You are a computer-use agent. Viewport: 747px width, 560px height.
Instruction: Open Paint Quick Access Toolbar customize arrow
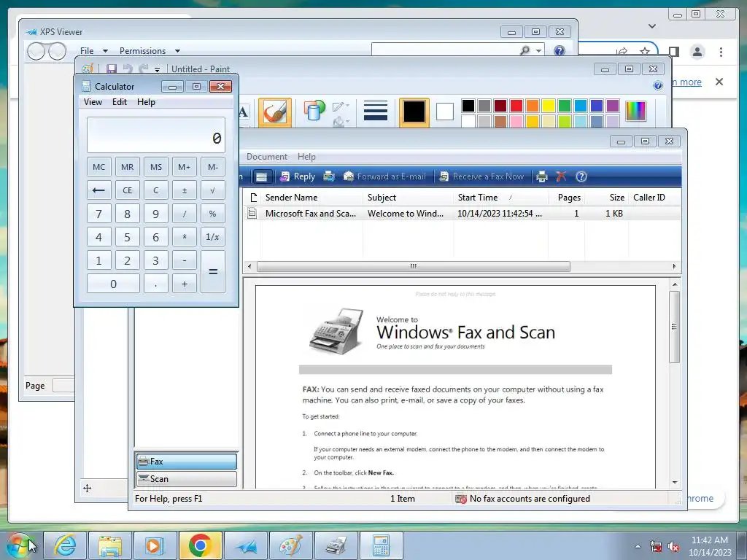coord(157,69)
